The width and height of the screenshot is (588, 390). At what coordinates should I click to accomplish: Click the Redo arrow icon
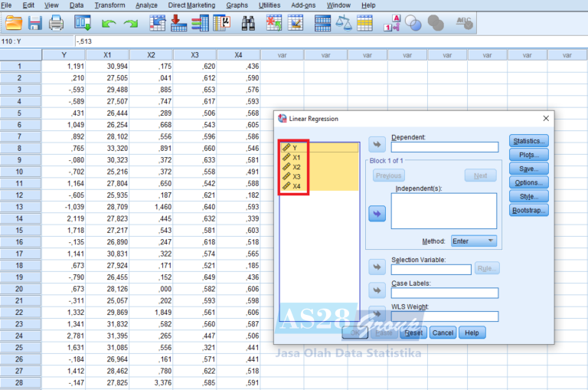pos(131,24)
